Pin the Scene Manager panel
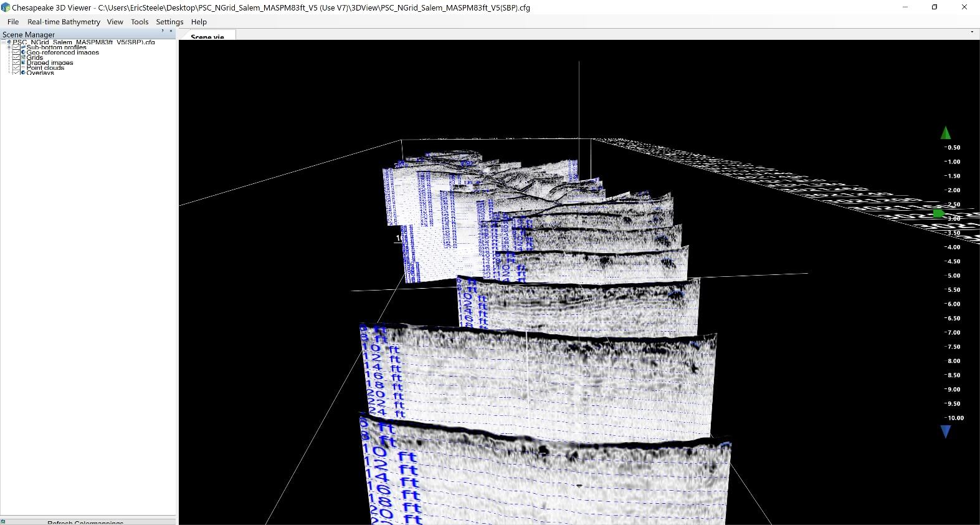 click(163, 31)
